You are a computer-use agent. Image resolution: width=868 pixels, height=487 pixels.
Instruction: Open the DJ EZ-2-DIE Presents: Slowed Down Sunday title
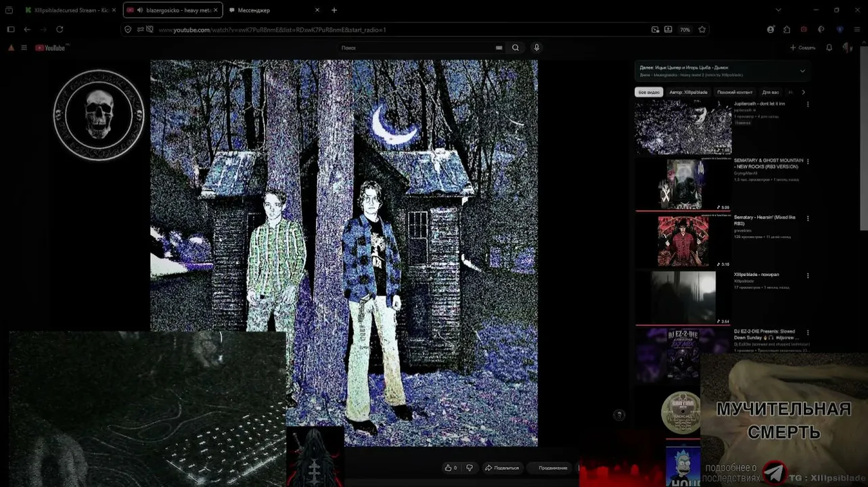765,334
